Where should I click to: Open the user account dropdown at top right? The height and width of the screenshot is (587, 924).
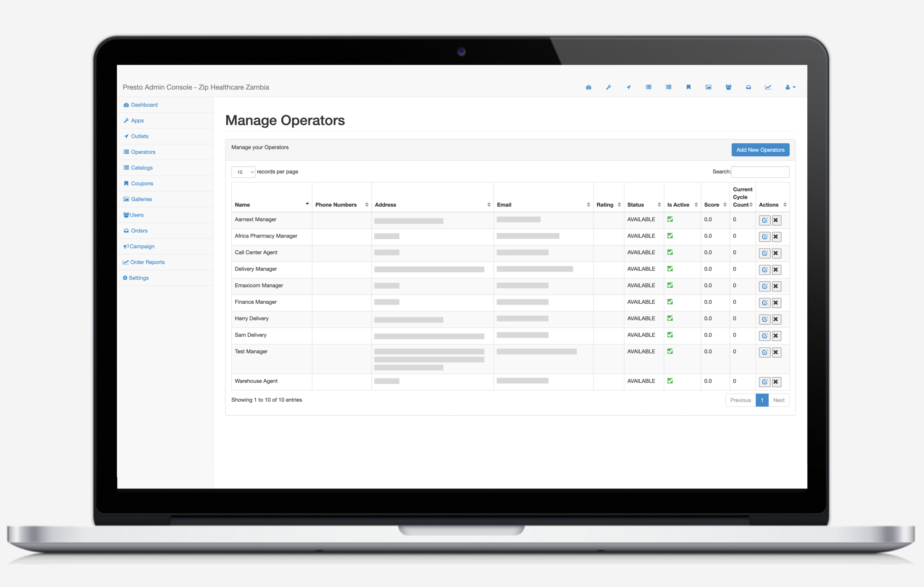[x=790, y=87]
